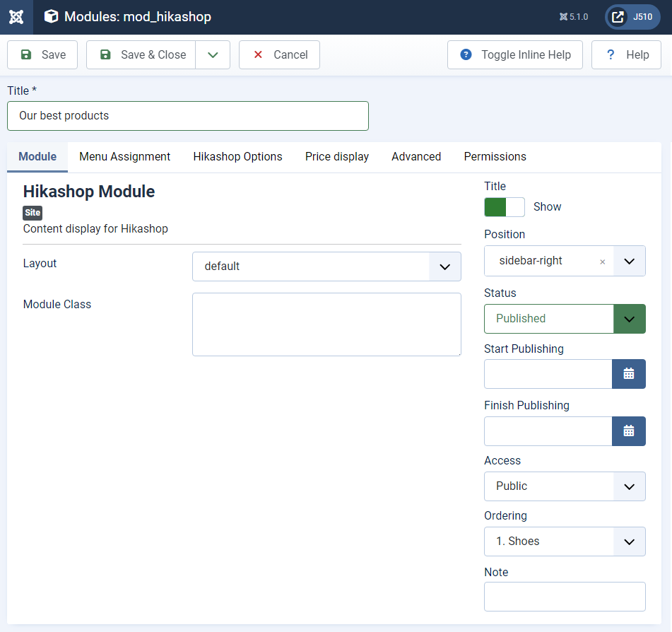Screen dimensions: 672x632
Task: Open the Access dropdown set to Public
Action: coord(565,486)
